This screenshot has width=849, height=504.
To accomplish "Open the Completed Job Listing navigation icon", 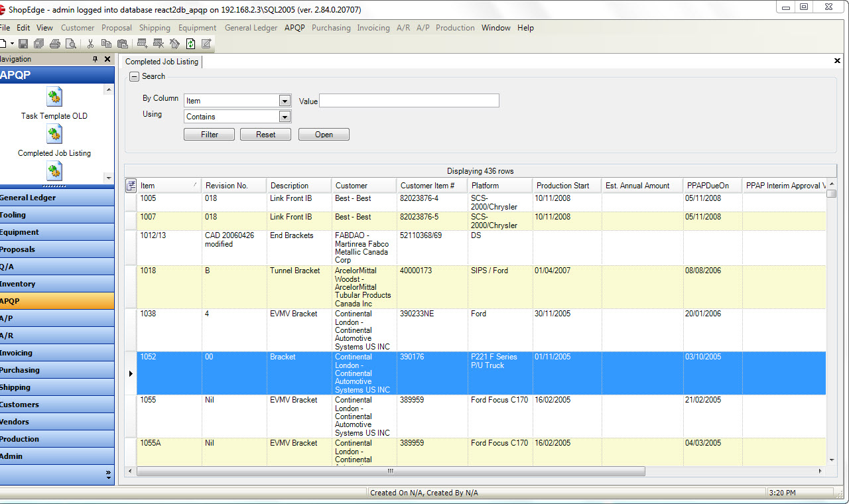I will point(54,135).
